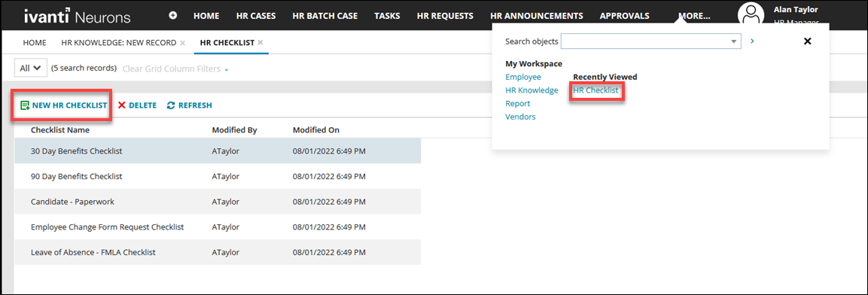Image resolution: width=868 pixels, height=295 pixels.
Task: Open the Report workspace link
Action: [518, 104]
